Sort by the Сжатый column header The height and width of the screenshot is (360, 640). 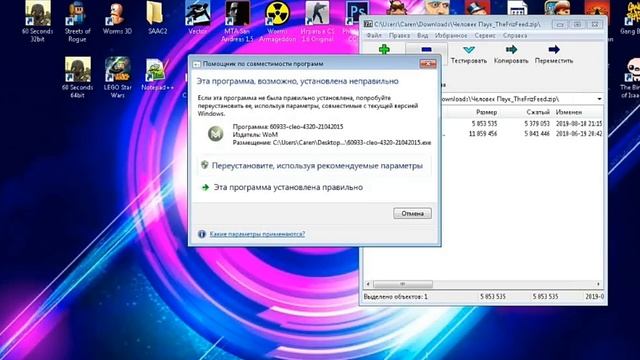[538, 112]
